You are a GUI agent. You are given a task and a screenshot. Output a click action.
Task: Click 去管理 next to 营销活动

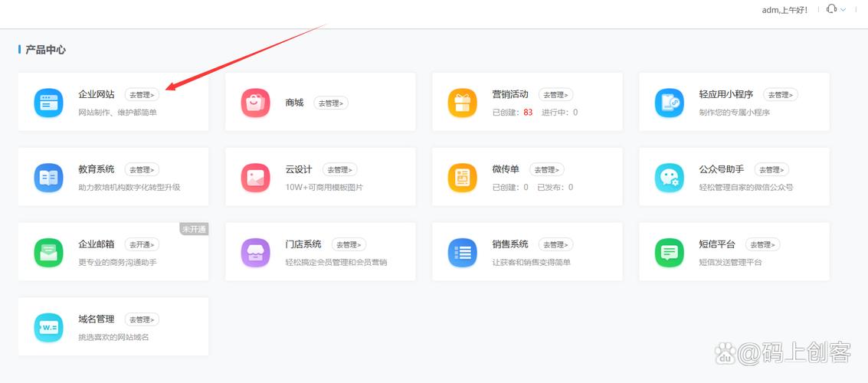[x=555, y=95]
